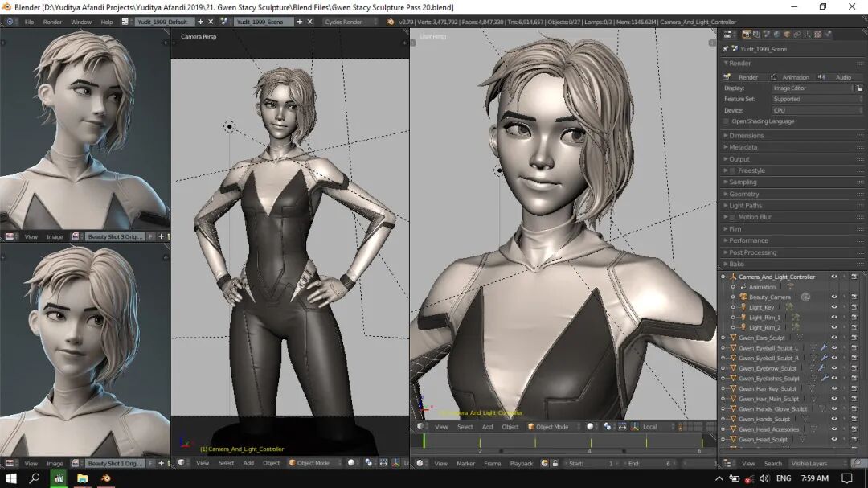Hide Camera_And_Light_Controller with its eye icon
Screen dimensions: 868x488
pos(834,277)
